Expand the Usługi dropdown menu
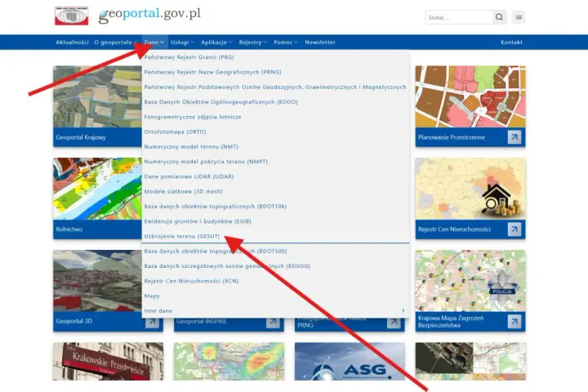 pos(182,42)
